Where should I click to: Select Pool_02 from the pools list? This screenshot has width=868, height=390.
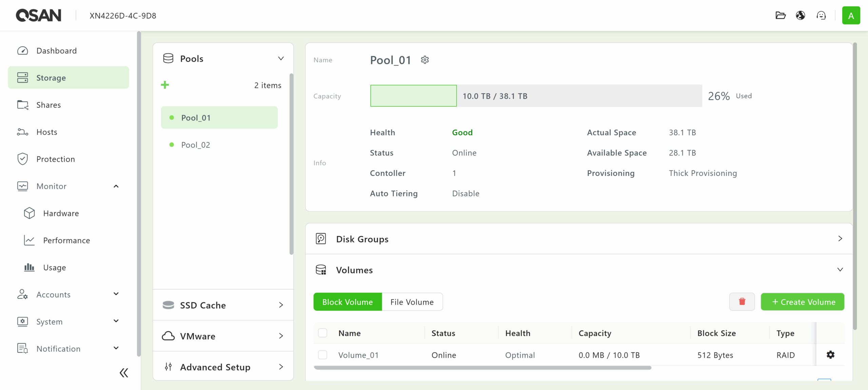(x=196, y=145)
